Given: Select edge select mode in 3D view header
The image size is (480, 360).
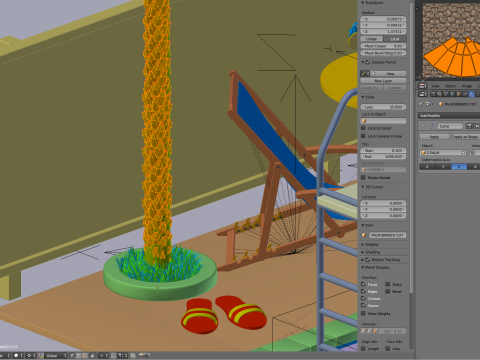Looking at the screenshot, I should click(78, 356).
